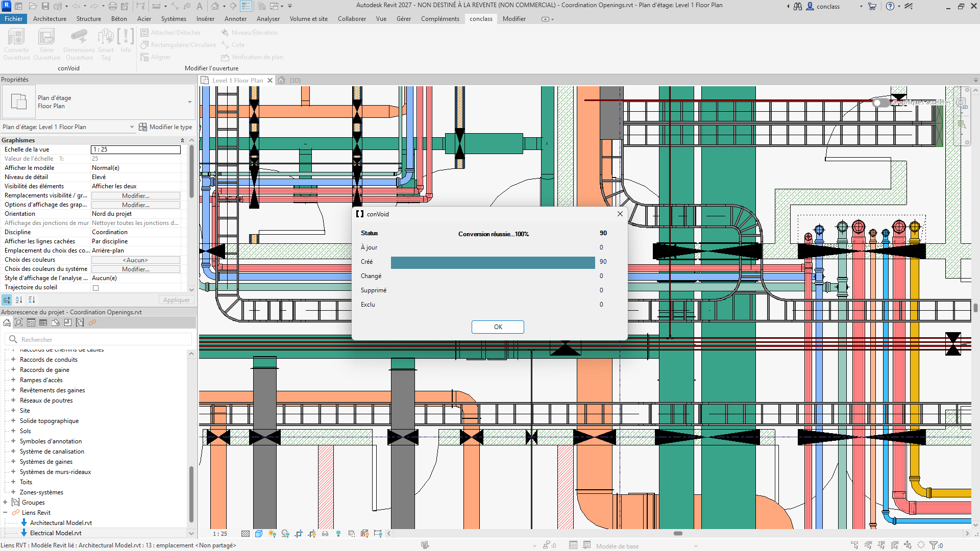This screenshot has width=980, height=551.
Task: Click the selection filter funnel icon
Action: [x=934, y=545]
